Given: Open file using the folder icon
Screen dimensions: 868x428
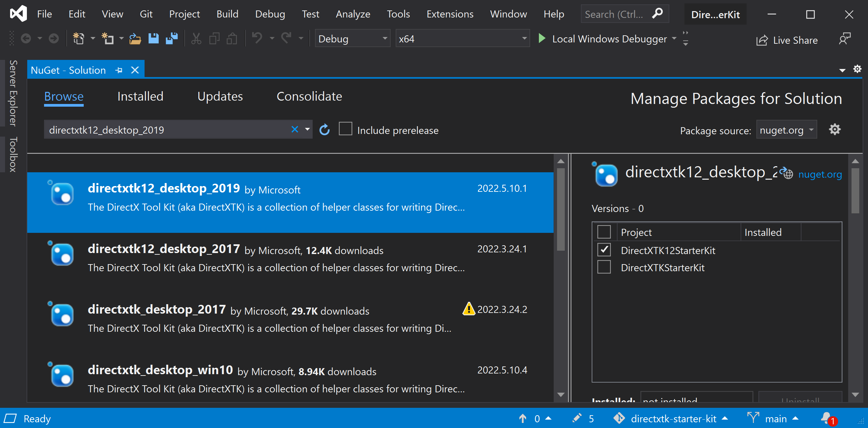Looking at the screenshot, I should (135, 39).
